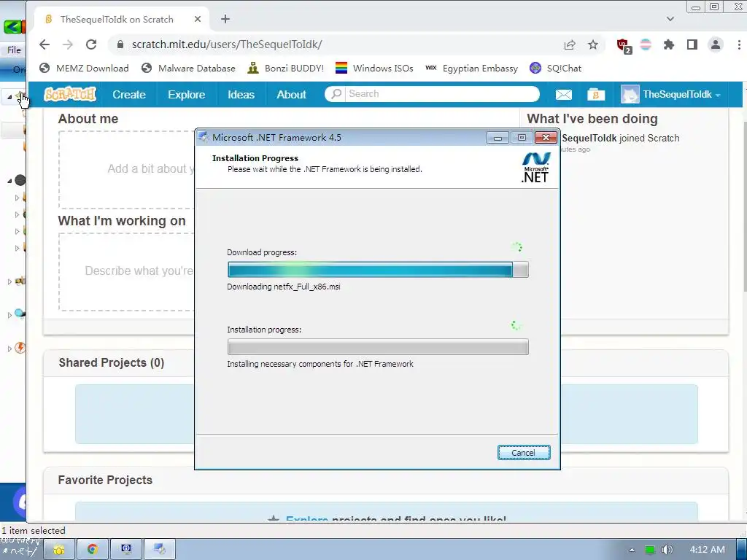Expand third child under dark circle node
This screenshot has height=560, width=747.
(18, 231)
